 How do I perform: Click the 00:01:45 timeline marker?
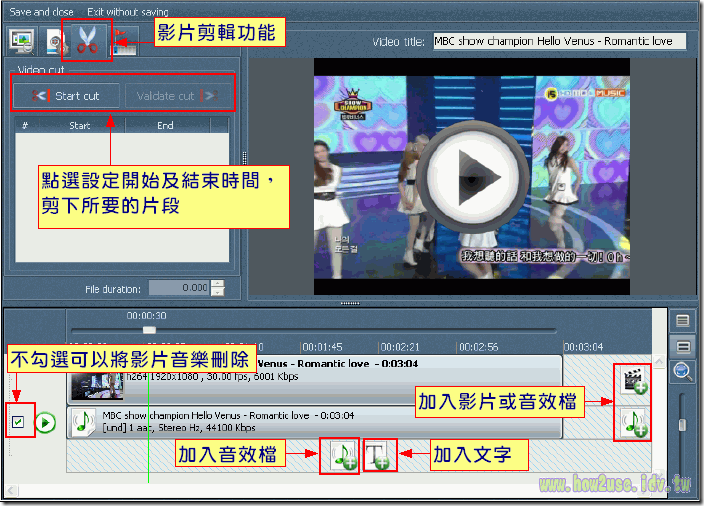coord(322,347)
